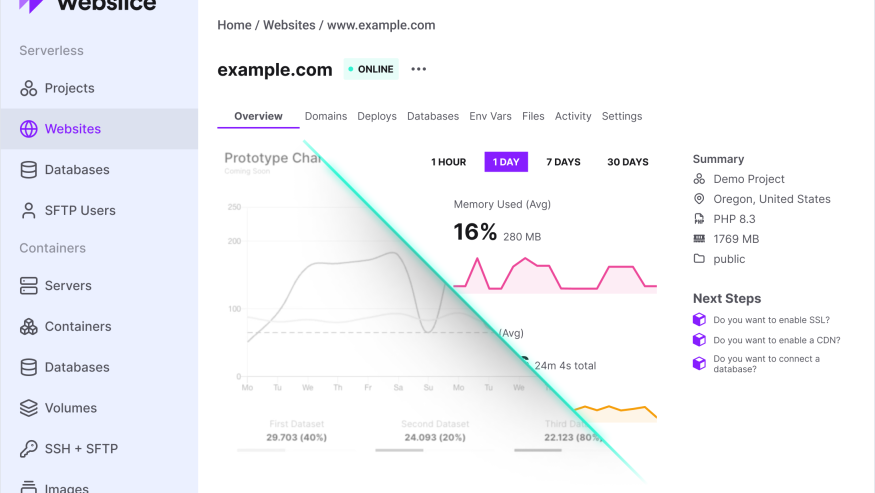Open the three-dots menu beside example.com

pos(418,69)
